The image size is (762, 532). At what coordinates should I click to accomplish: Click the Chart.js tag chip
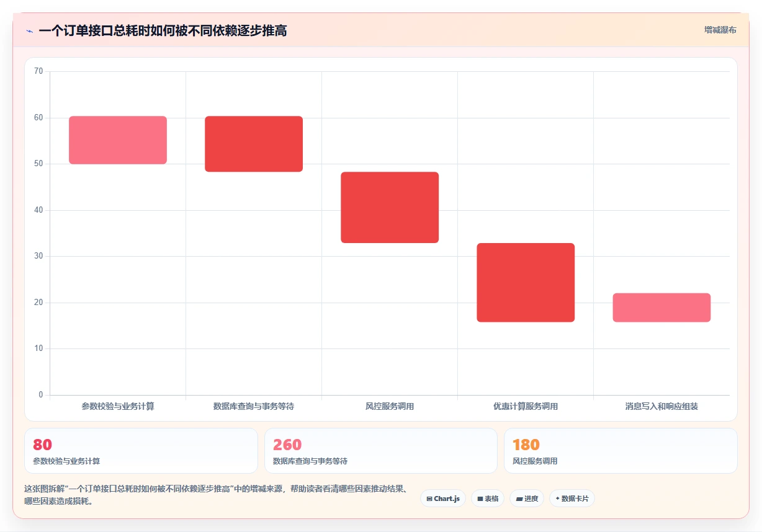coord(443,499)
